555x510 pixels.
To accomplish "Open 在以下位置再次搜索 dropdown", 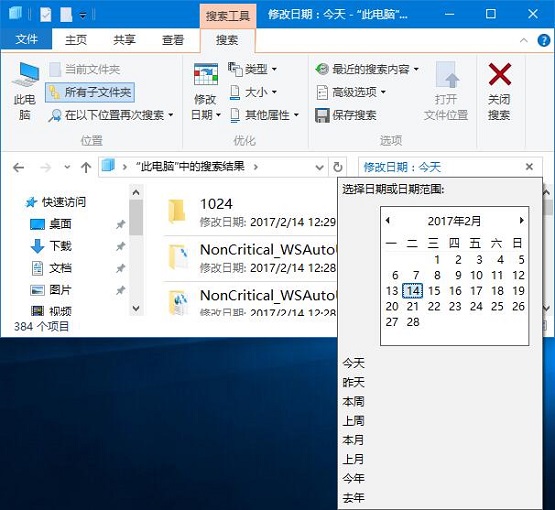I will click(x=110, y=115).
